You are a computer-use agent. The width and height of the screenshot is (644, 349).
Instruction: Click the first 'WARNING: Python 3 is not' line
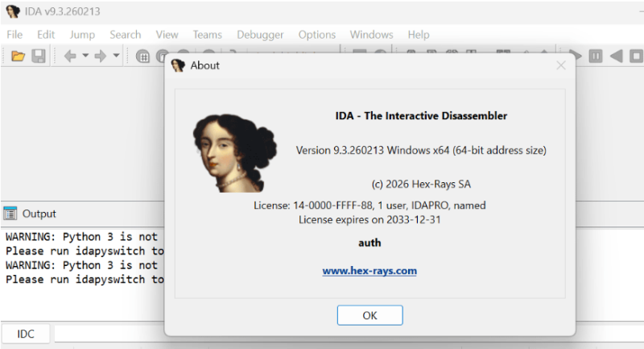[x=81, y=237]
